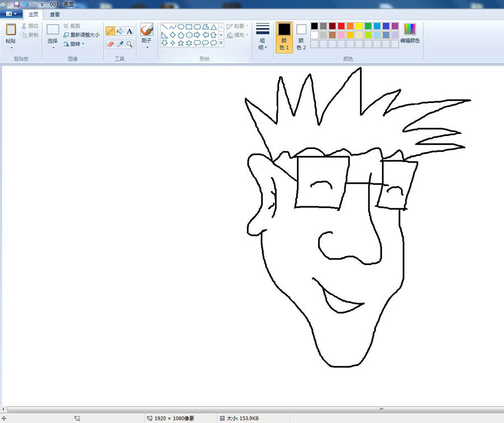Viewport: 504px width, 423px height.
Task: Open the Brushes (刷子) dropdown arrow
Action: (x=147, y=47)
